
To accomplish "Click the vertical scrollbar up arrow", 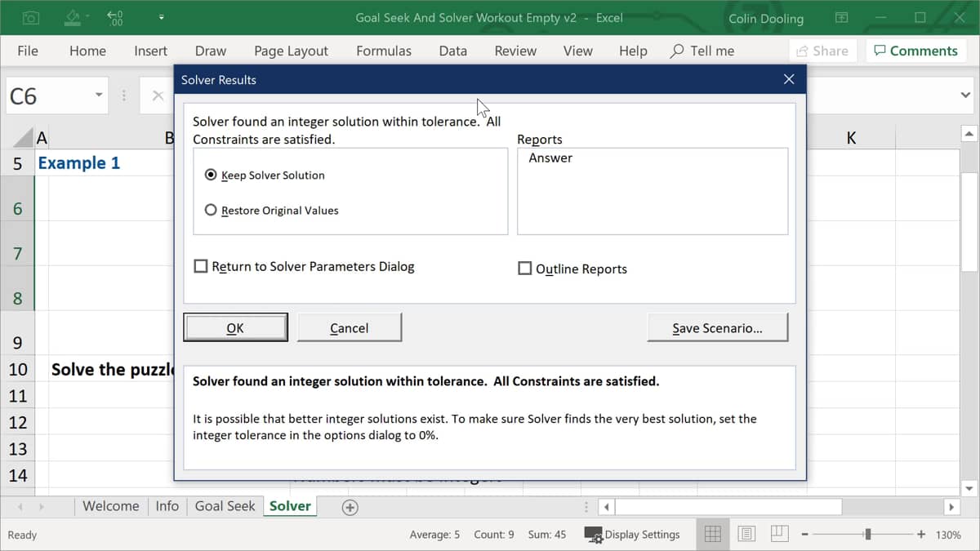I will tap(969, 133).
